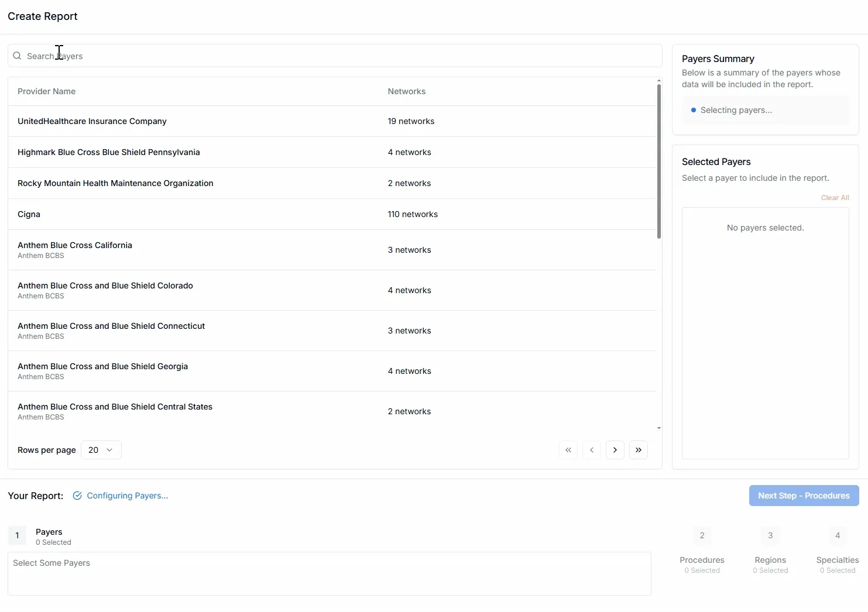This screenshot has height=612, width=868.
Task: Open step 3 Regions
Action: (x=770, y=550)
